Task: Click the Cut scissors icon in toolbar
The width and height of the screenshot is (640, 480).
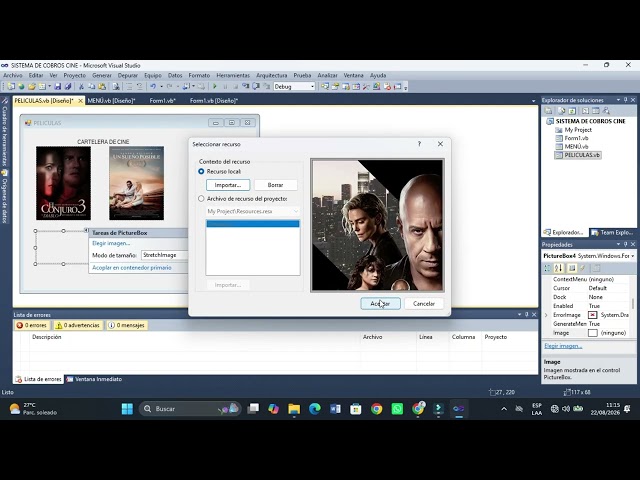Action: coord(81,87)
